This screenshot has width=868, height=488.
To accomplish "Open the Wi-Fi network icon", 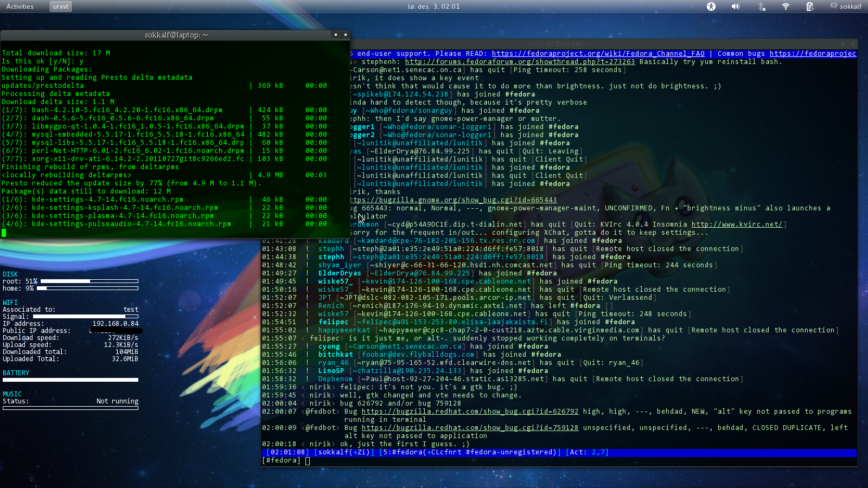I will coord(786,7).
